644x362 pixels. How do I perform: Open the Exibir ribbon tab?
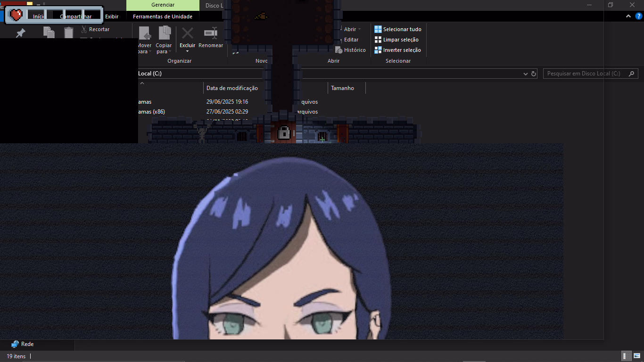[112, 16]
